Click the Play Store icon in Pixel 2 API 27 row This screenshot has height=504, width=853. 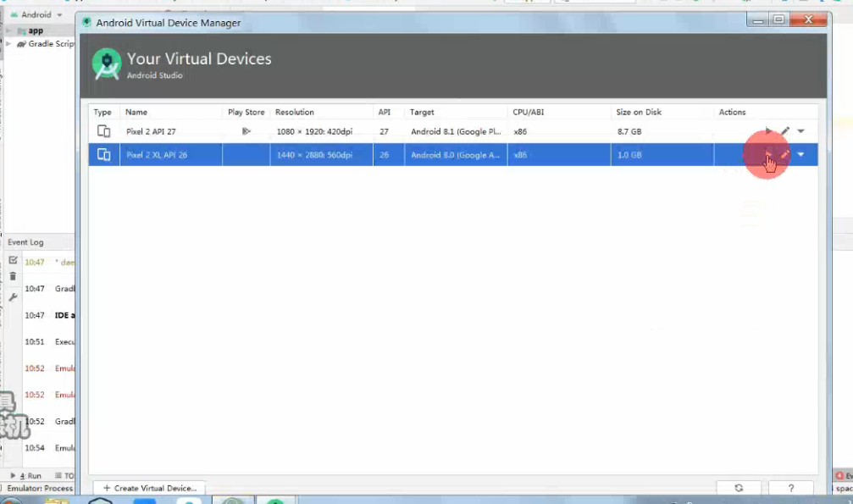click(x=246, y=131)
